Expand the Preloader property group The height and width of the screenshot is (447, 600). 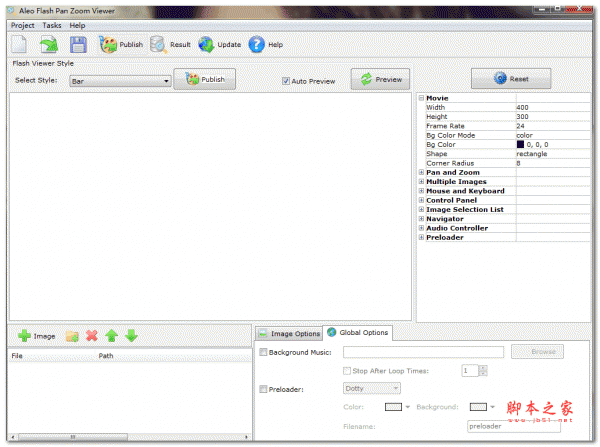click(421, 237)
